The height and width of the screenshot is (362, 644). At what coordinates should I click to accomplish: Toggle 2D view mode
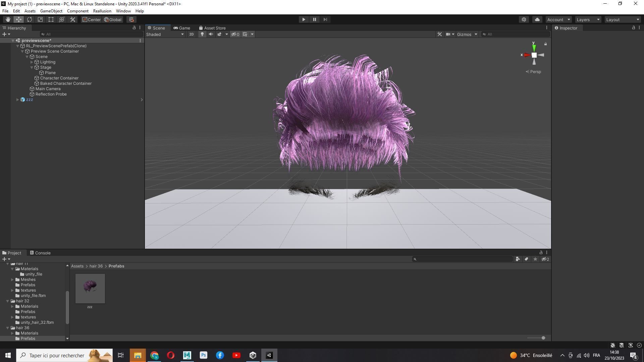point(191,34)
